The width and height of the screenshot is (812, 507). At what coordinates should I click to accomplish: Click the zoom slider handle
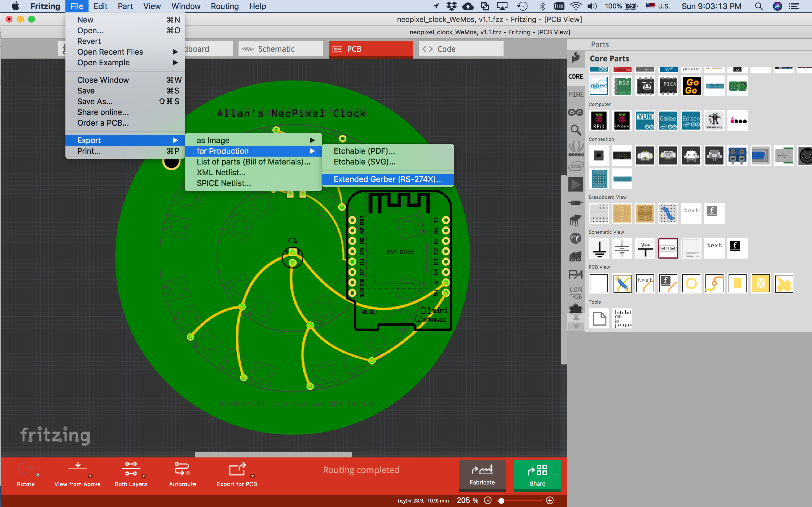pyautogui.click(x=501, y=501)
